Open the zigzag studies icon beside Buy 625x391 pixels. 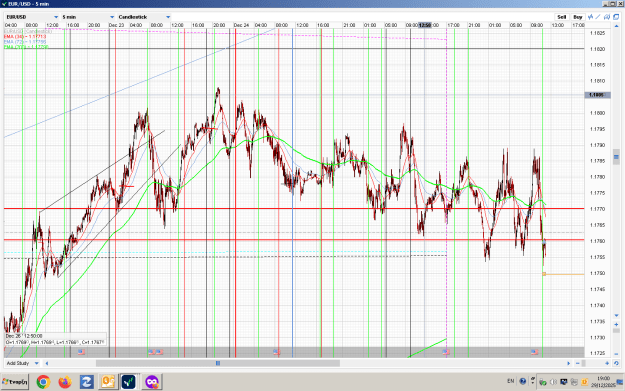tap(590, 17)
